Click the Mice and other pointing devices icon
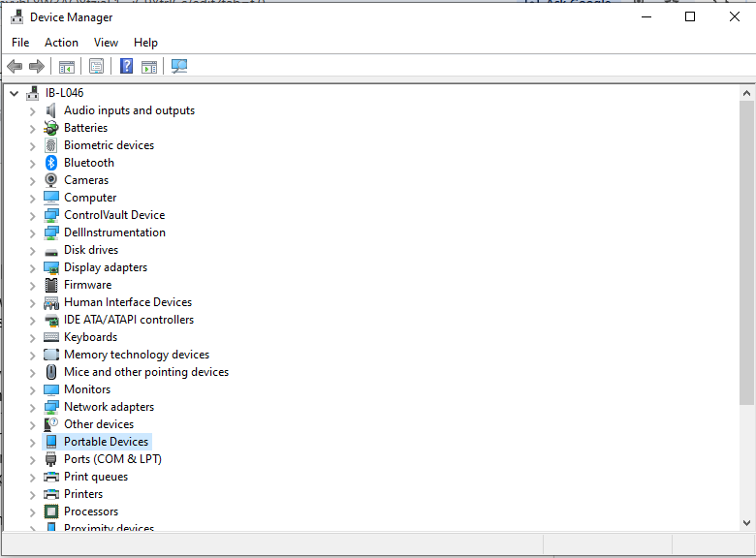The height and width of the screenshot is (558, 756). pos(51,372)
